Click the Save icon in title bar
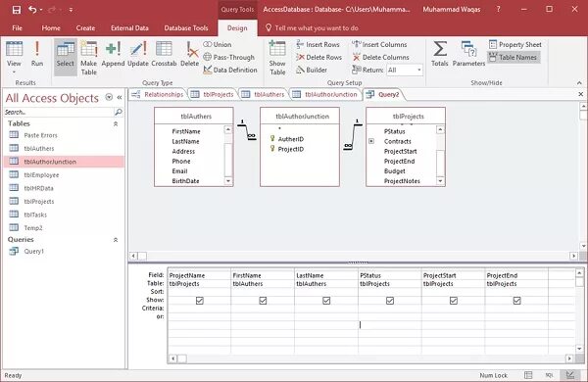 pos(16,10)
